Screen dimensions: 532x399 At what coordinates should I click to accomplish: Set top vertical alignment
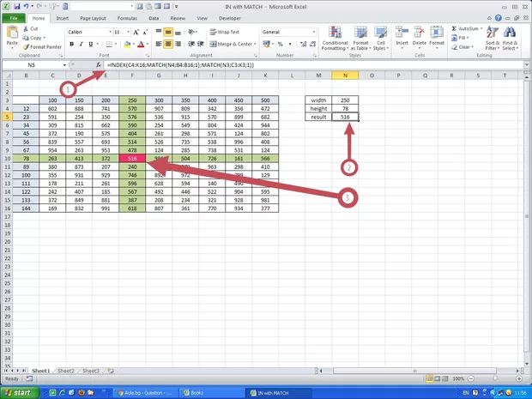click(159, 32)
